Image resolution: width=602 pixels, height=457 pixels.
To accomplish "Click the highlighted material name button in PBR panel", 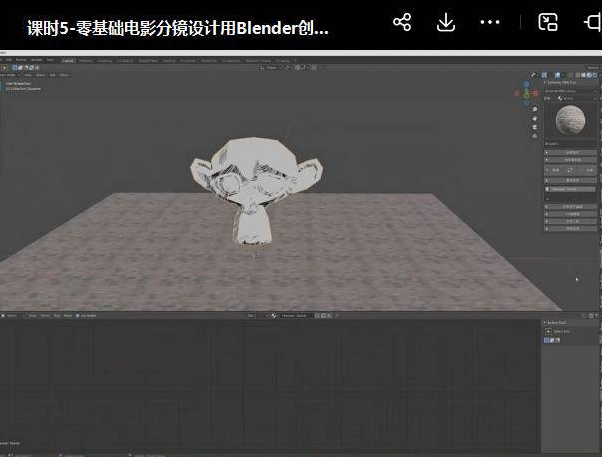I will (x=571, y=187).
